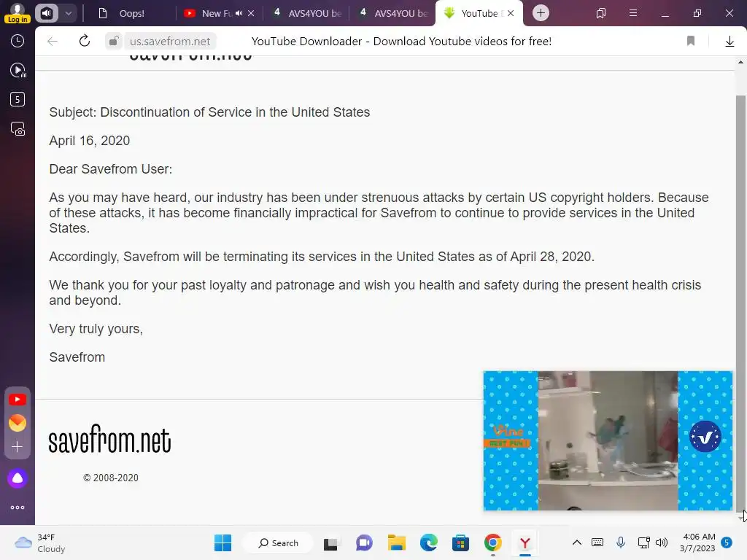This screenshot has height=560, width=747.
Task: Click the "© 2008-2020" copyright text
Action: pyautogui.click(x=111, y=478)
